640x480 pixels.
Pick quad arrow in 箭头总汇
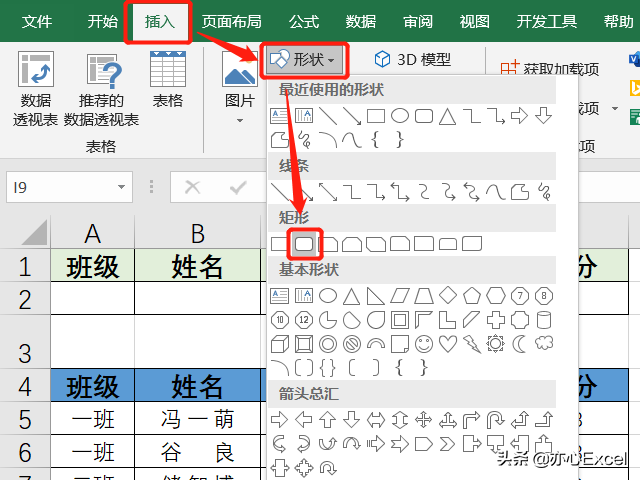(x=424, y=419)
